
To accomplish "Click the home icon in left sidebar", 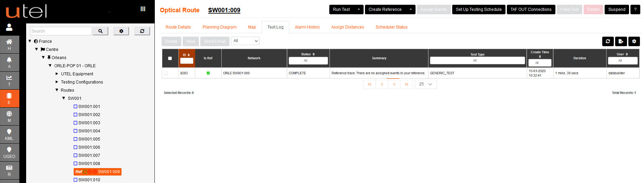I will point(9,44).
